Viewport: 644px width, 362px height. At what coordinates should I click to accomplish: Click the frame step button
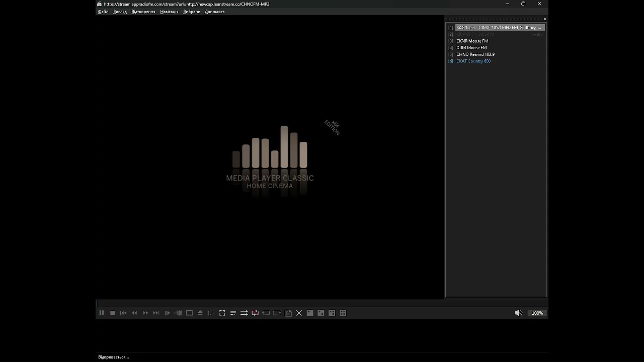tap(168, 313)
